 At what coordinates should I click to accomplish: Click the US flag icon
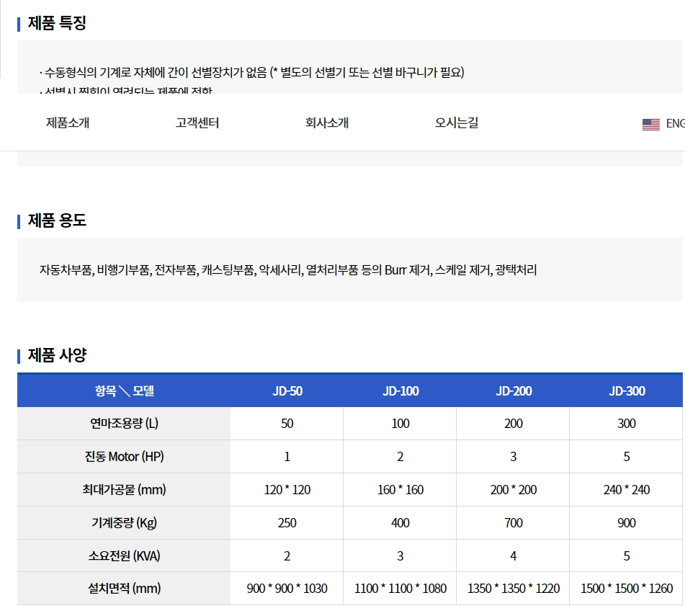point(650,124)
